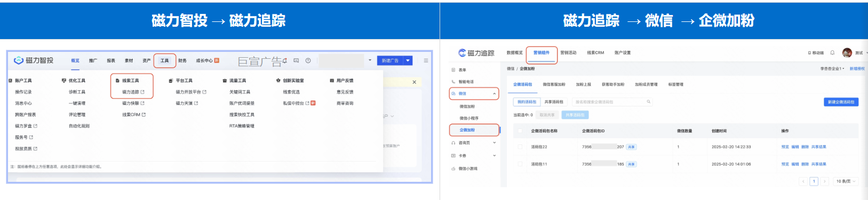Click the 按名称搜索企微活码包 search field
Image resolution: width=868 pixels, height=200 pixels.
(612, 102)
